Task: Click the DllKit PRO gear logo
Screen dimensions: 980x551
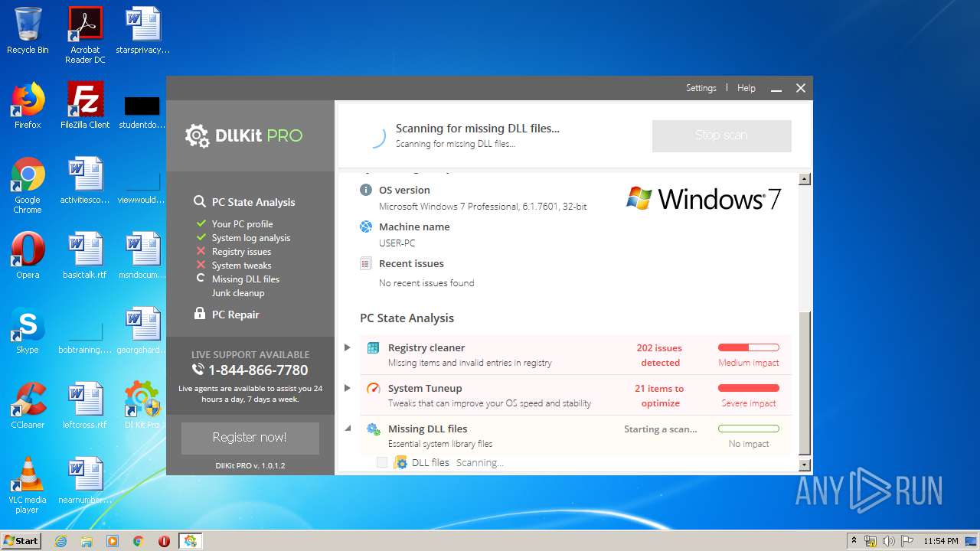Action: (x=197, y=135)
